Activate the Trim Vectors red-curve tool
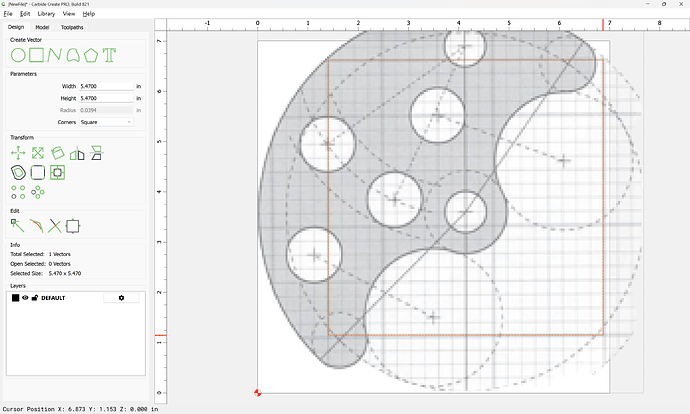 36,226
